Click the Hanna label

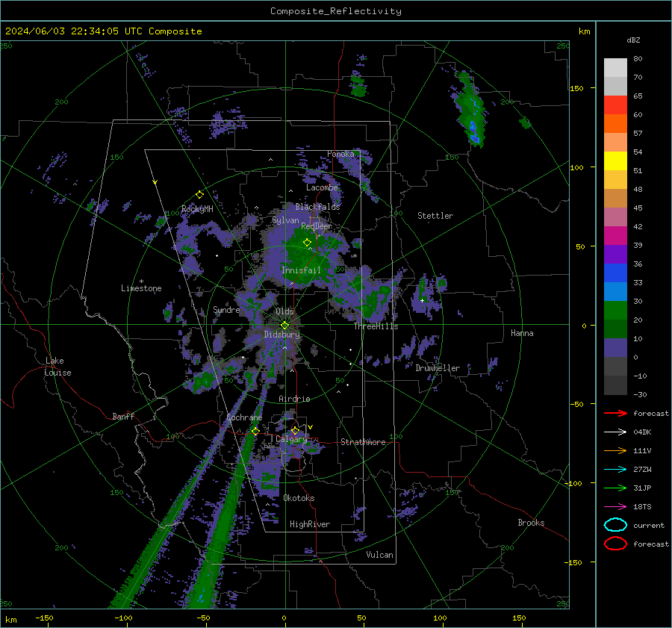[x=522, y=333]
